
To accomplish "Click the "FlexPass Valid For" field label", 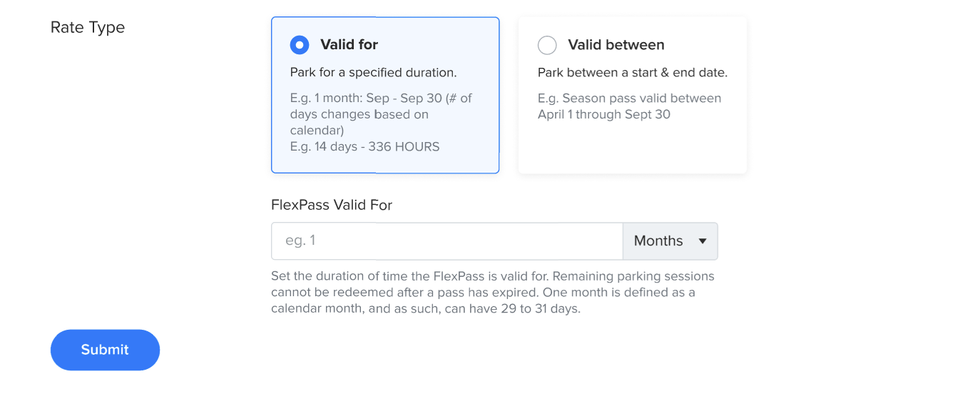I will click(332, 205).
